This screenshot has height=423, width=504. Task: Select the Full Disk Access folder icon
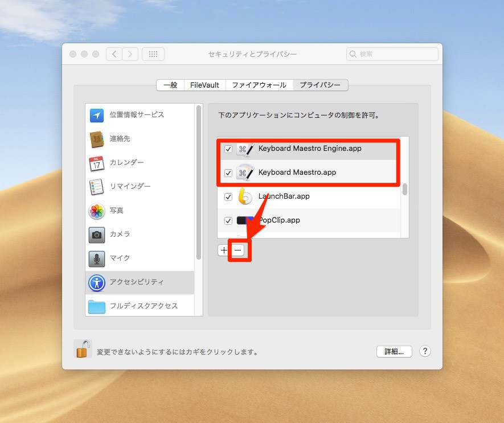coord(97,307)
